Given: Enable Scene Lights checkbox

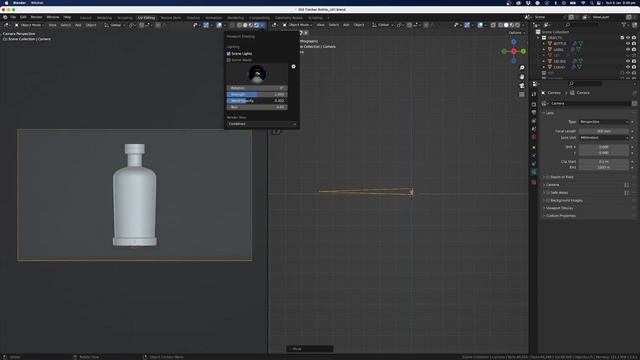Looking at the screenshot, I should click(x=229, y=53).
